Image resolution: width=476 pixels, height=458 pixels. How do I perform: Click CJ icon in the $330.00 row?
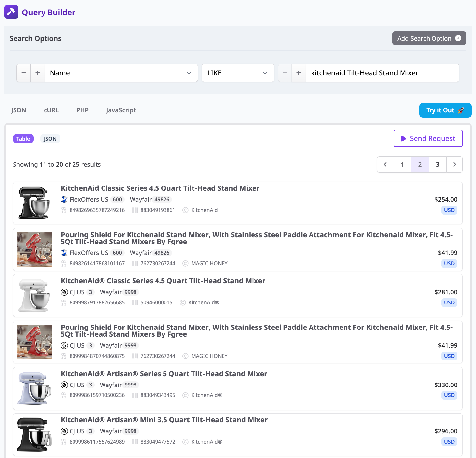(64, 385)
